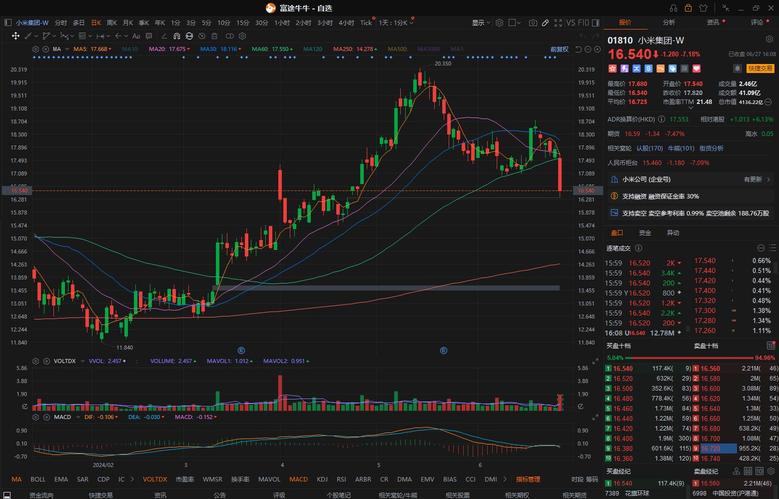Open the 认股(170) warrants link
779x499 pixels.
(650, 148)
